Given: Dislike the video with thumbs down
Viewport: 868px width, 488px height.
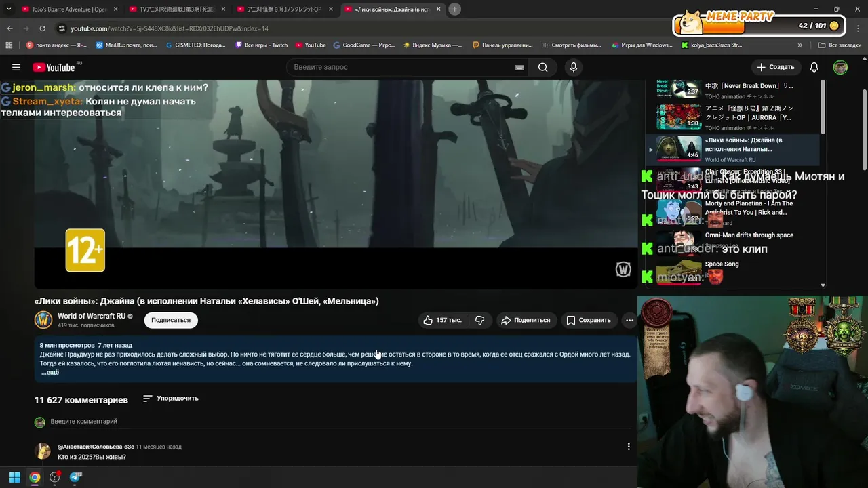Looking at the screenshot, I should tap(480, 320).
